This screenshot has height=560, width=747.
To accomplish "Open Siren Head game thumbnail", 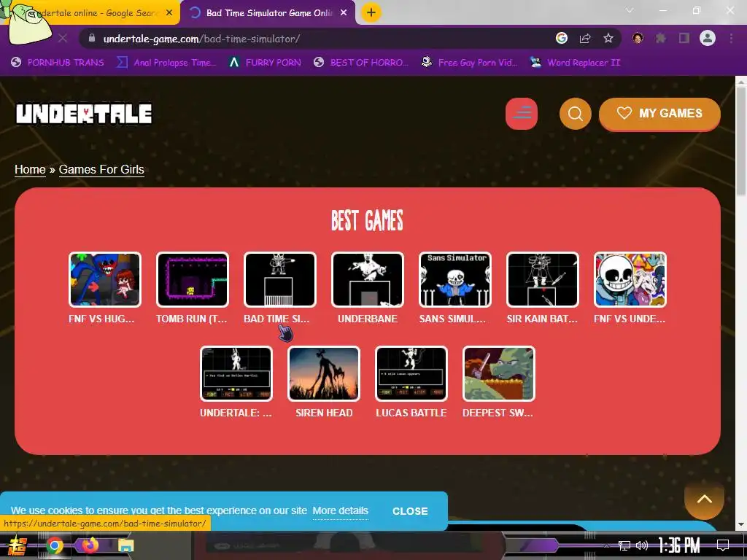I will [324, 374].
